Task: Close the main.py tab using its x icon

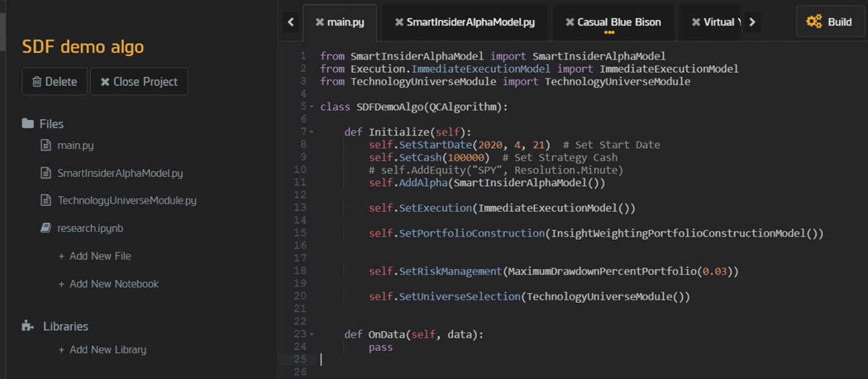Action: (320, 23)
